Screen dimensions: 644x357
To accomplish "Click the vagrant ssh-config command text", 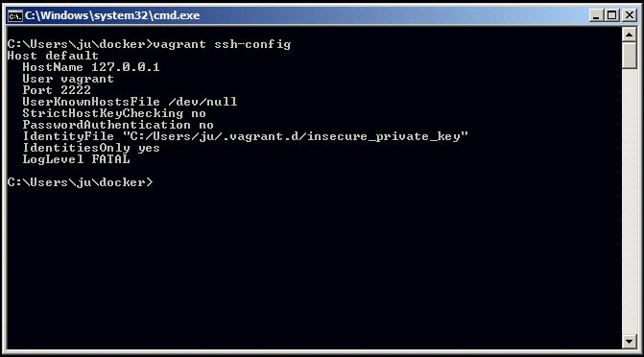I will click(222, 44).
